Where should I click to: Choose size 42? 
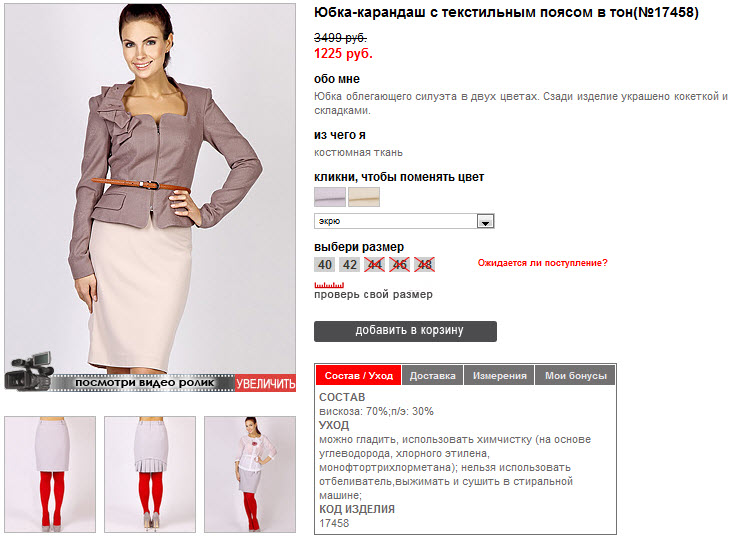coord(350,265)
